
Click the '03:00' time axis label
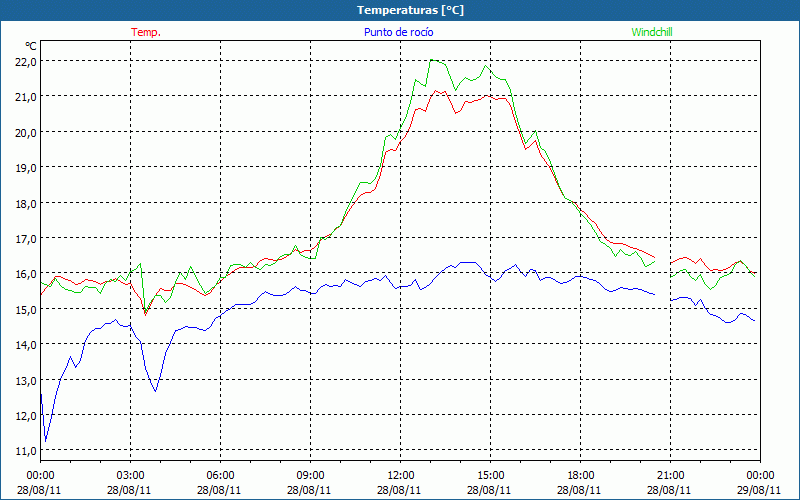click(130, 476)
